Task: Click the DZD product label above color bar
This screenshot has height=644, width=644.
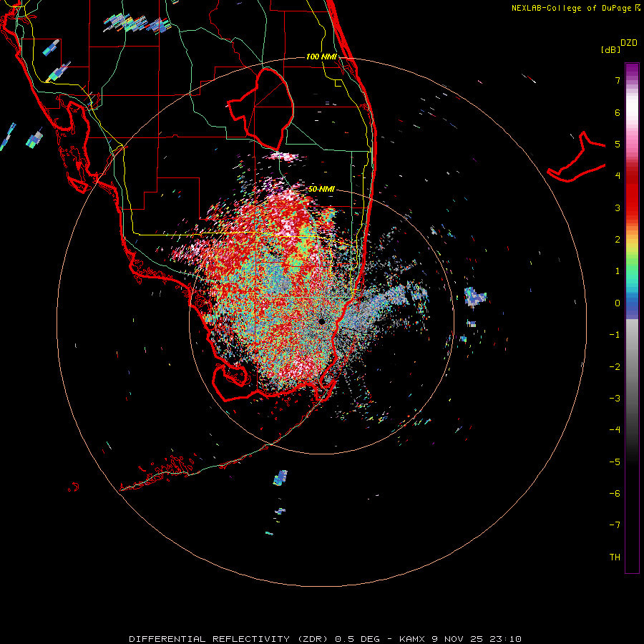Action: (x=629, y=43)
